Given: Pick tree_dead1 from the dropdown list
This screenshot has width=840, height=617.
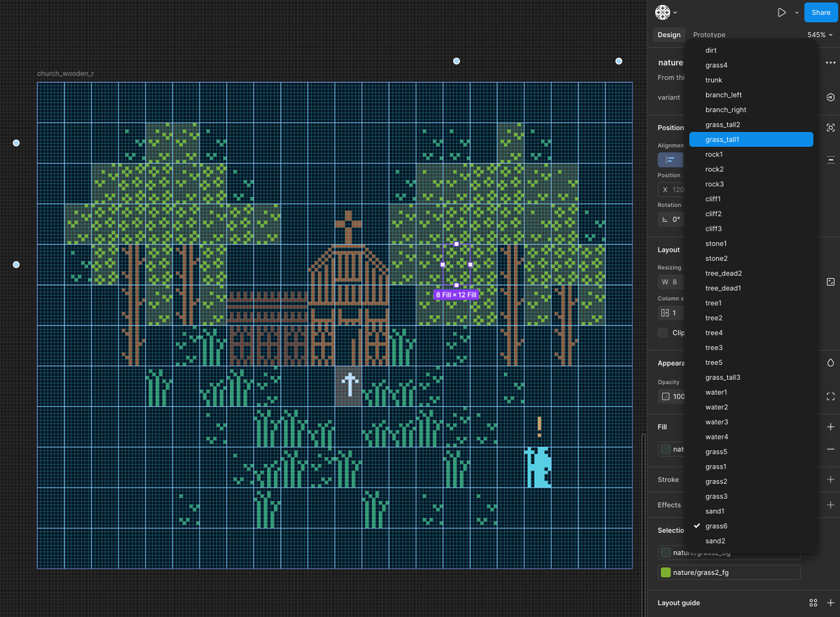Looking at the screenshot, I should coord(751,288).
